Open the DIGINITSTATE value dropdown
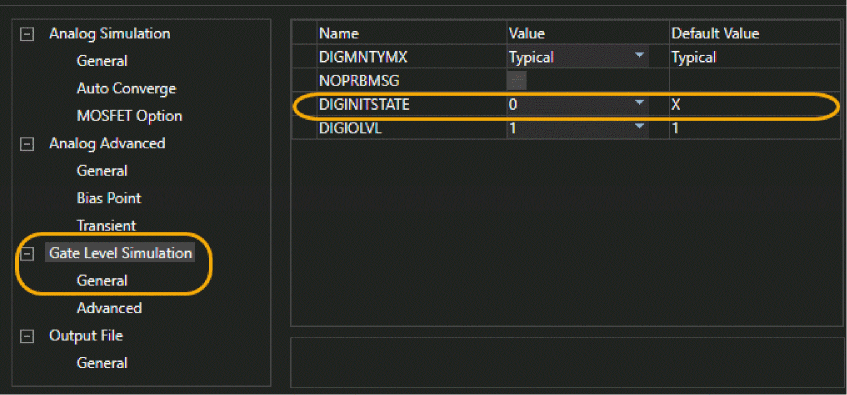The width and height of the screenshot is (847, 395). 640,103
